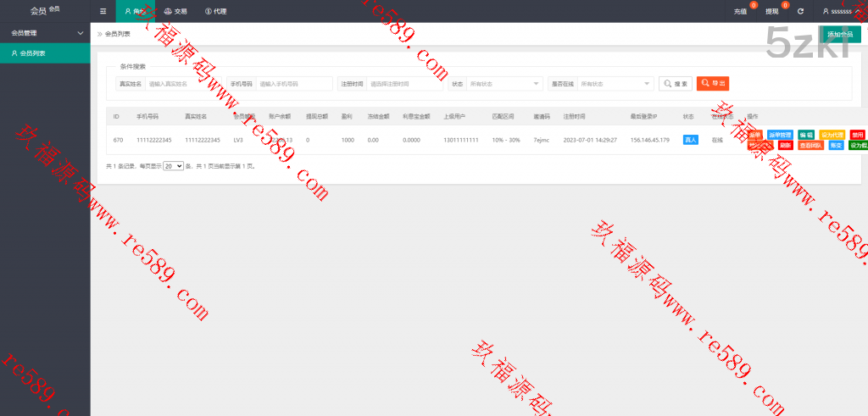Click the last login IP 156.146.45.179

(x=650, y=140)
